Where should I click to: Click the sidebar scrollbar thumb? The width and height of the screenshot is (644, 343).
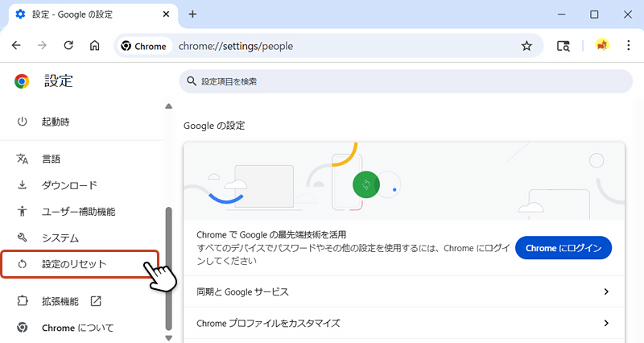pyautogui.click(x=168, y=269)
